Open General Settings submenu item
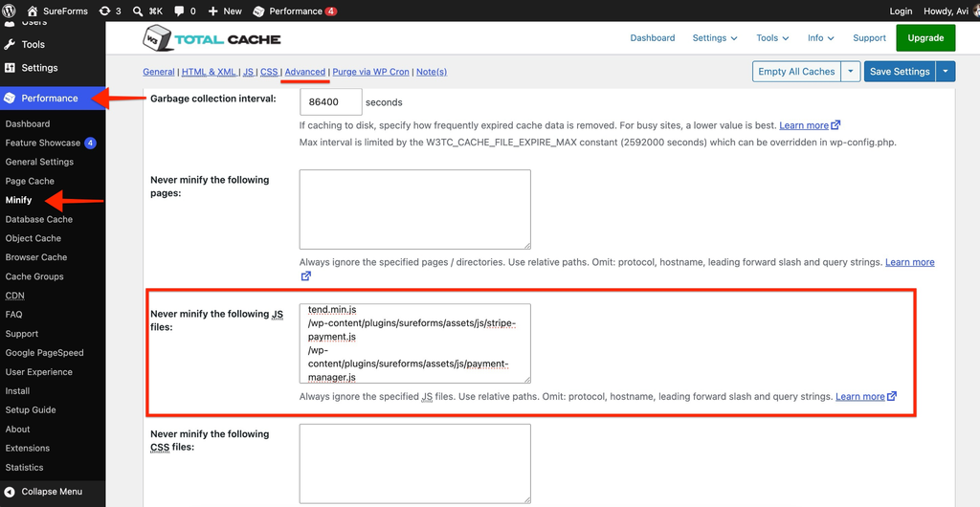Screen dimensions: 980x507 click(39, 162)
